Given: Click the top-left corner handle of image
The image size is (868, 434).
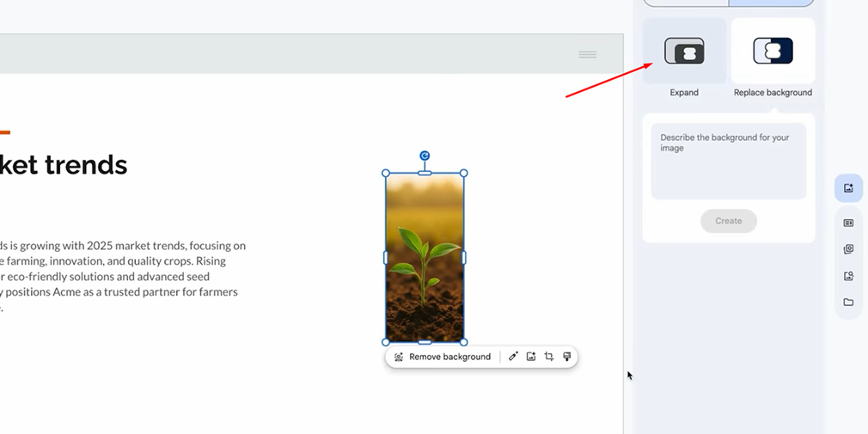Looking at the screenshot, I should (x=386, y=174).
